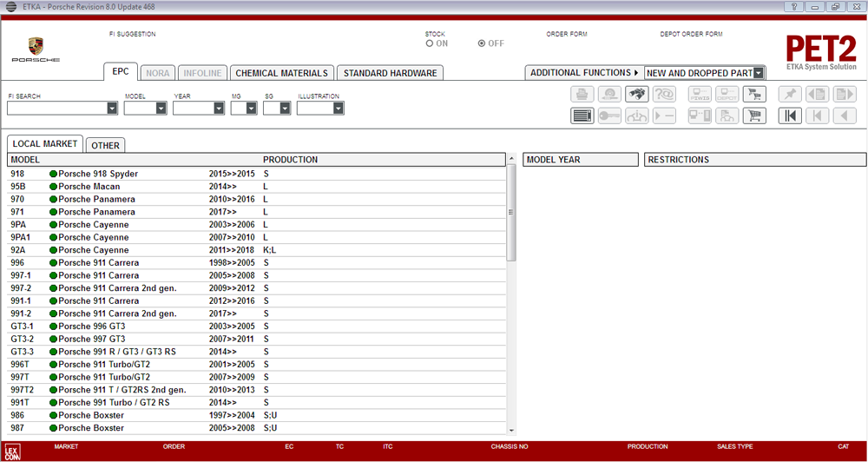Select the OTHER market tab
This screenshot has height=462, width=868.
click(105, 146)
